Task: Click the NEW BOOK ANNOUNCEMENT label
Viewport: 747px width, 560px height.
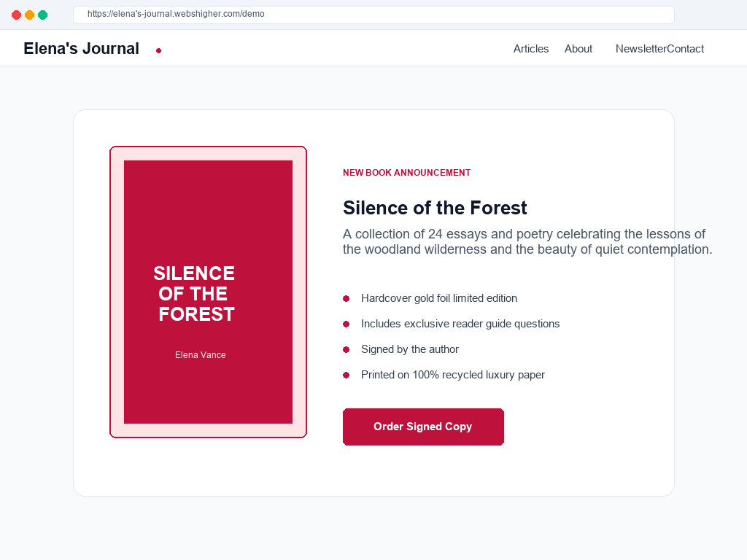Action: point(407,173)
